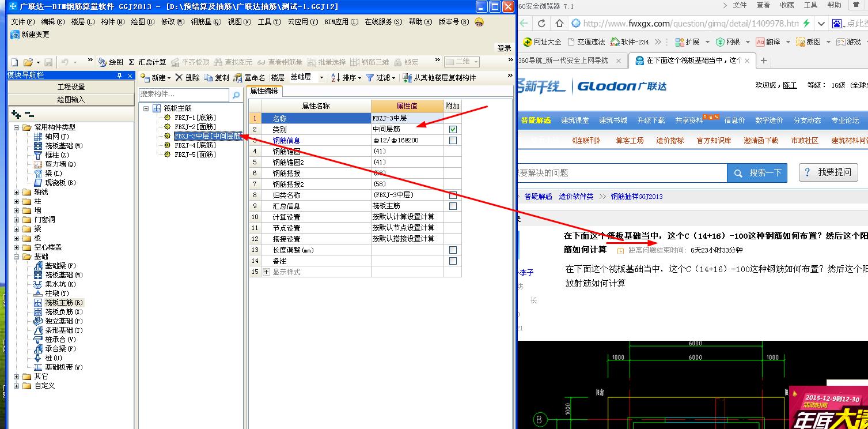
Task: Toggle 附加 checkbox for 类别 row
Action: point(453,130)
